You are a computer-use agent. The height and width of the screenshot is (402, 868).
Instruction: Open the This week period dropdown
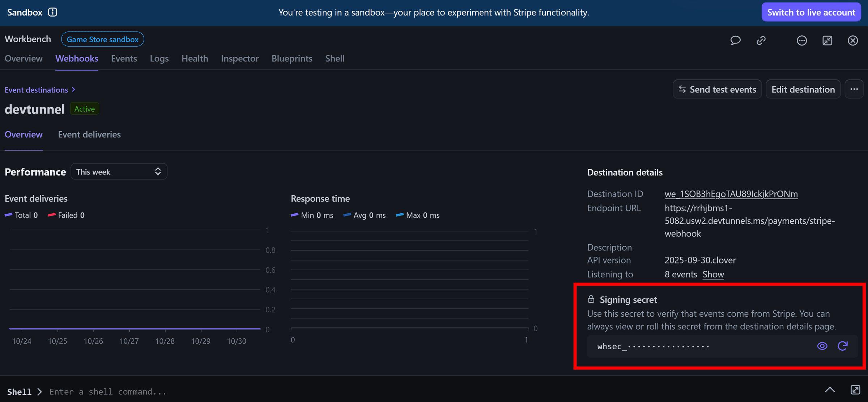pos(119,172)
